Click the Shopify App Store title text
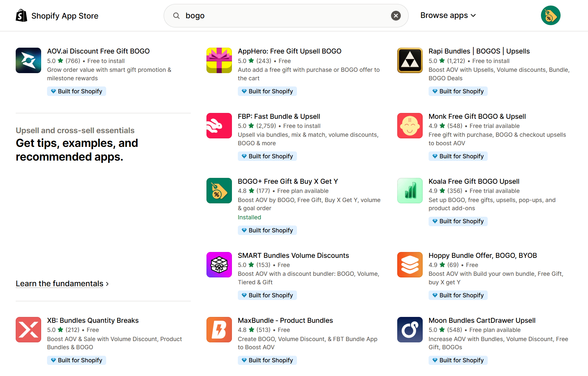Screen dimensions: 588x376 coord(65,16)
